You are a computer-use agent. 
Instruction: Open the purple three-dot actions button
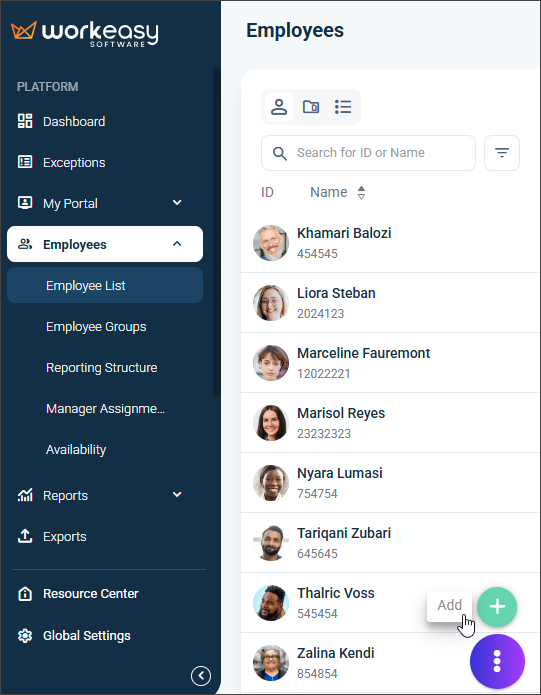pyautogui.click(x=497, y=661)
